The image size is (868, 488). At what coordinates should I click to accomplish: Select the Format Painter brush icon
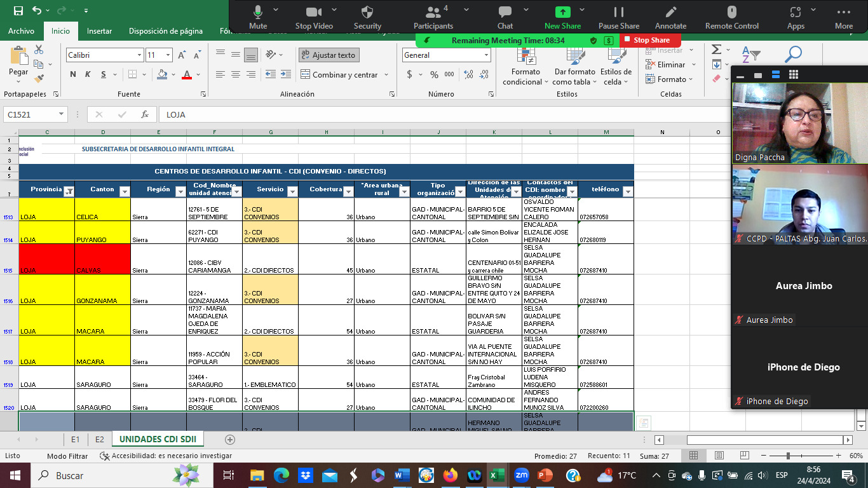click(x=39, y=79)
